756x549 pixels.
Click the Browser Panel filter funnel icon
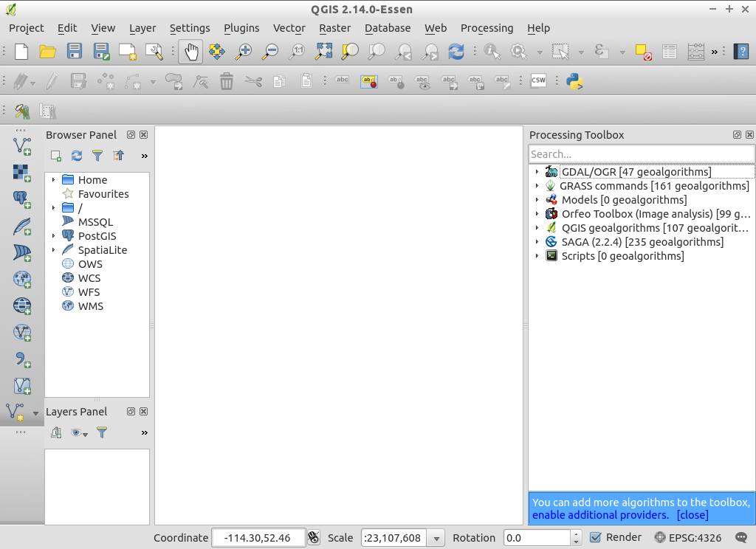point(97,156)
